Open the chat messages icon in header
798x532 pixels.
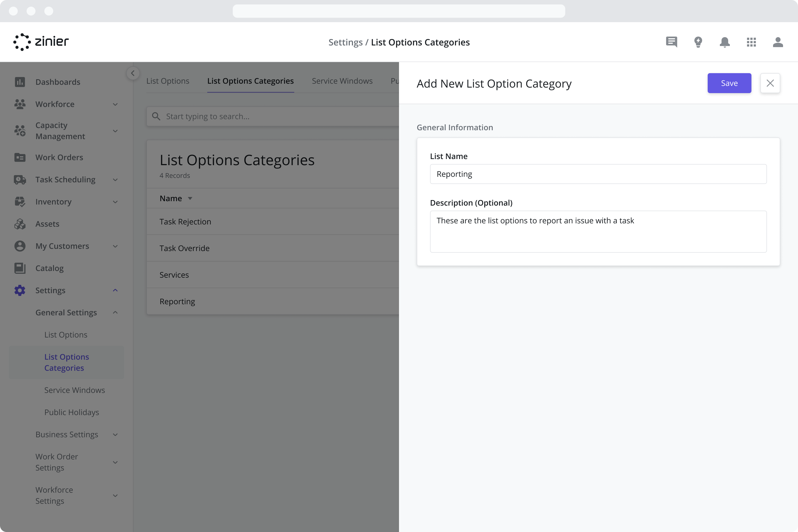click(x=671, y=42)
